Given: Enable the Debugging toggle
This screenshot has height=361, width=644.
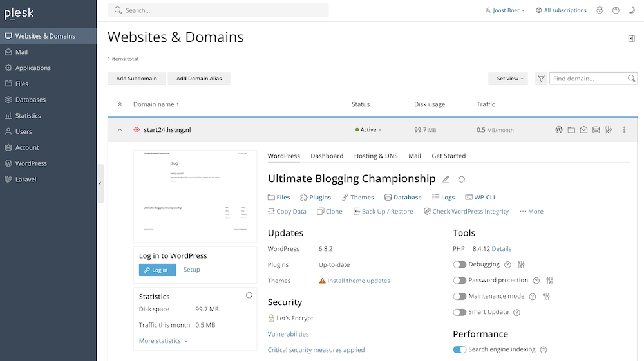Looking at the screenshot, I should click(x=460, y=264).
